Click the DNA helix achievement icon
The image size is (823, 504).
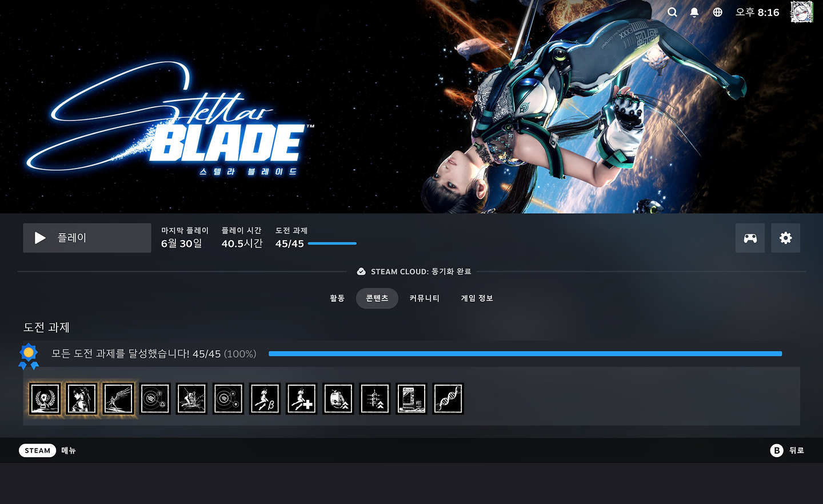(x=448, y=398)
